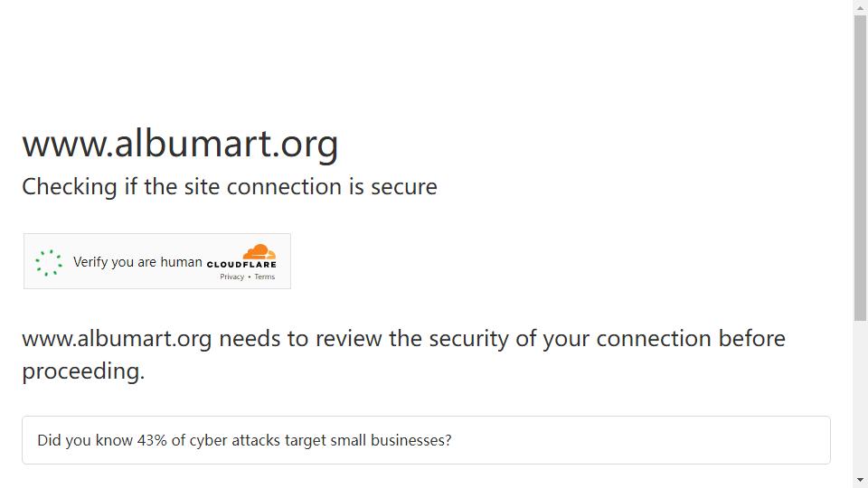Click the "needs to review the security" paragraph
The height and width of the screenshot is (488, 868).
click(x=403, y=354)
